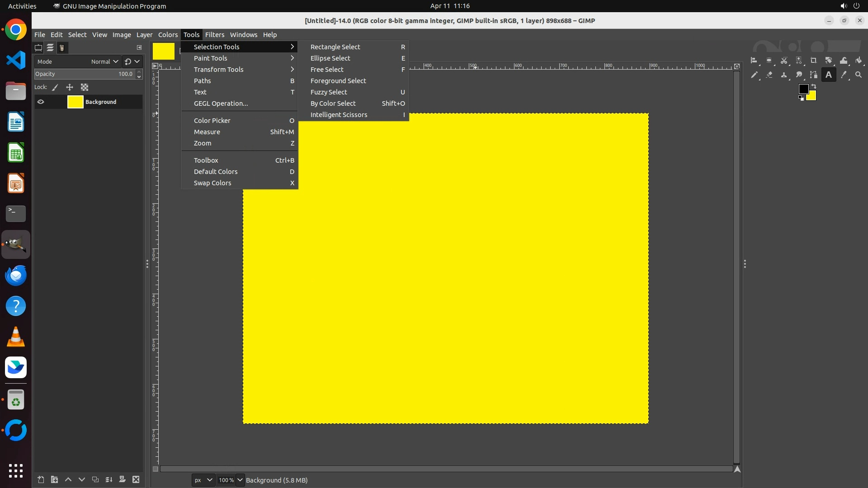Delete layer with X icon
The width and height of the screenshot is (868, 488).
[x=136, y=479]
